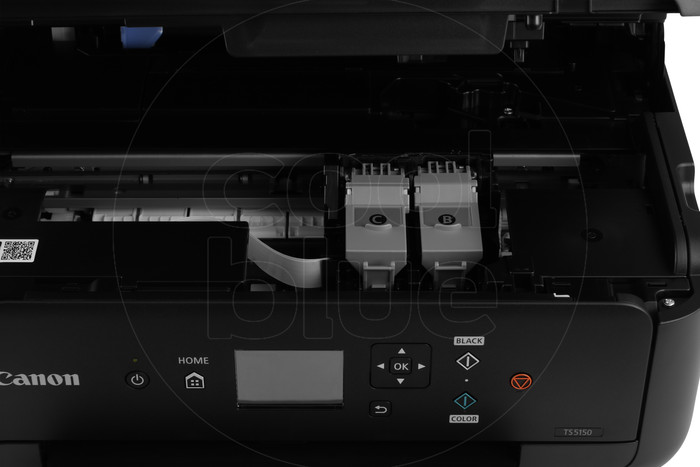The image size is (700, 467).
Task: Tap the LCD display screen
Action: 289,376
